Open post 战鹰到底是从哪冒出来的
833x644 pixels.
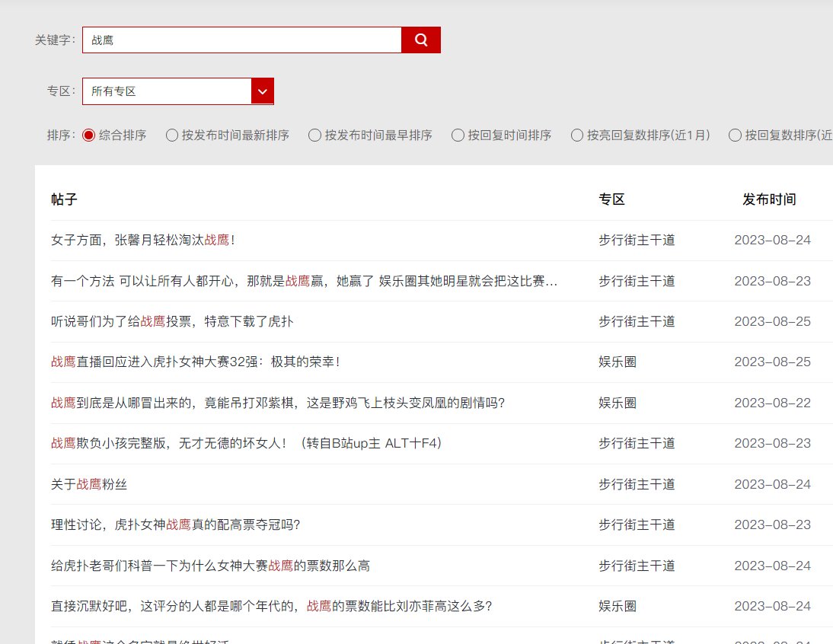click(278, 403)
